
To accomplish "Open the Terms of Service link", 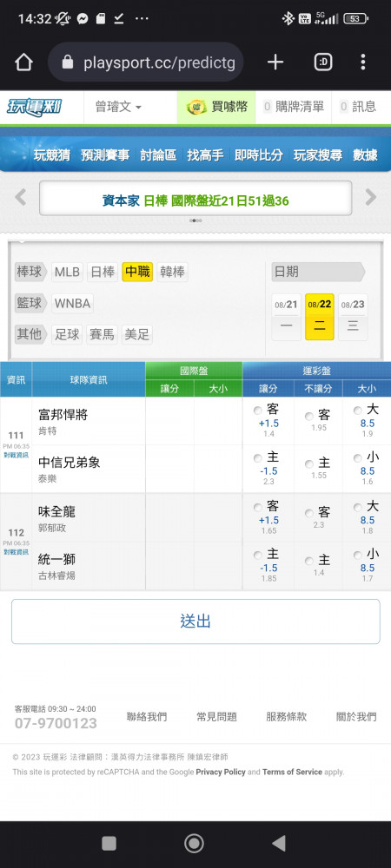I will pos(292,772).
